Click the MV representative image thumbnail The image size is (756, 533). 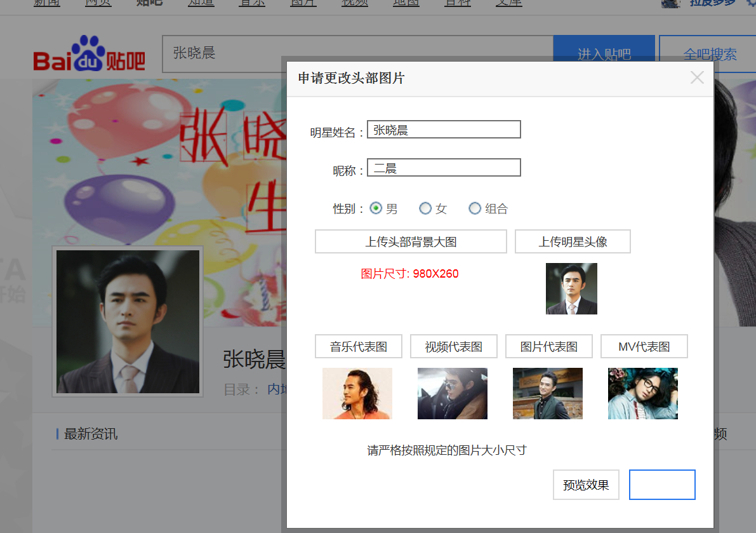(643, 394)
